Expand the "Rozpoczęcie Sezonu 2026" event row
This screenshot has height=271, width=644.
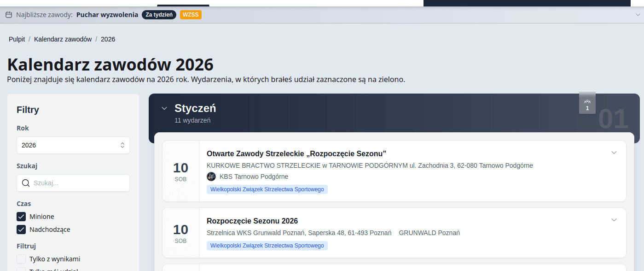pos(614,220)
